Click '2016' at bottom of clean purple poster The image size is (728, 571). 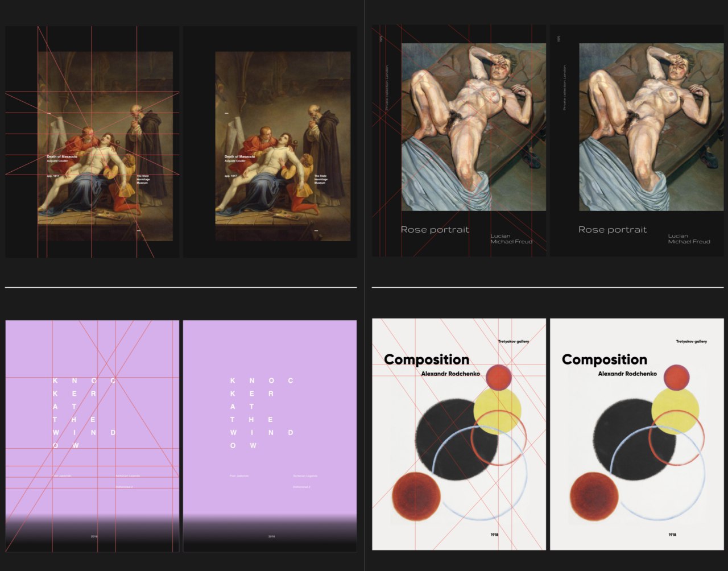[271, 536]
